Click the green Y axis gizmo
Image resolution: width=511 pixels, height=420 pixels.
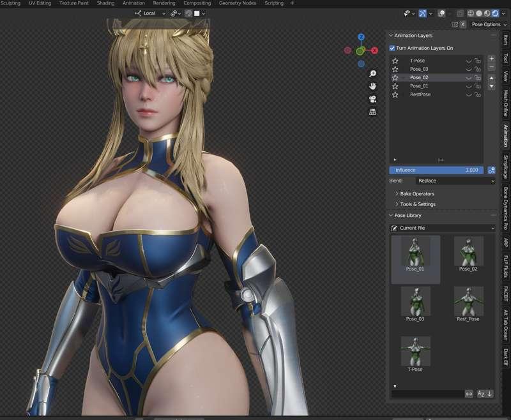click(360, 51)
